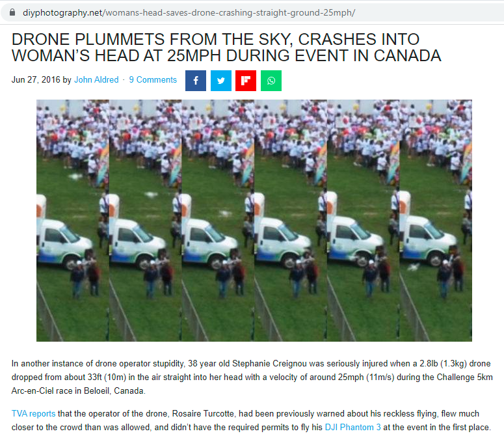This screenshot has width=504, height=438.
Task: Click the third frame of the sequence image
Action: click(218, 221)
